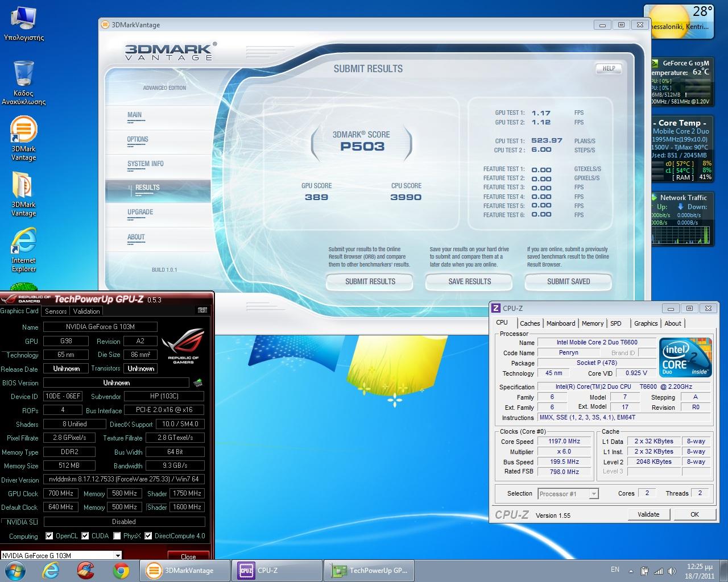The height and width of the screenshot is (582, 728).
Task: Open the Options section in 3DMark
Action: pyautogui.click(x=138, y=139)
